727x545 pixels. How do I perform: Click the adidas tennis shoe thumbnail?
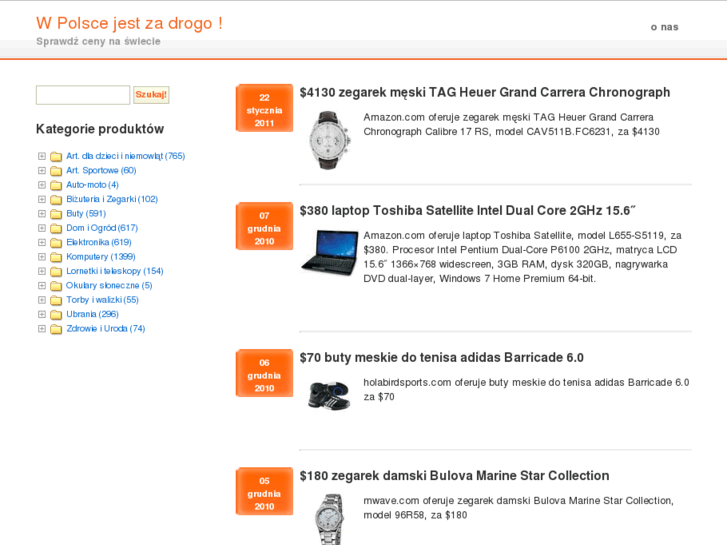[x=328, y=396]
